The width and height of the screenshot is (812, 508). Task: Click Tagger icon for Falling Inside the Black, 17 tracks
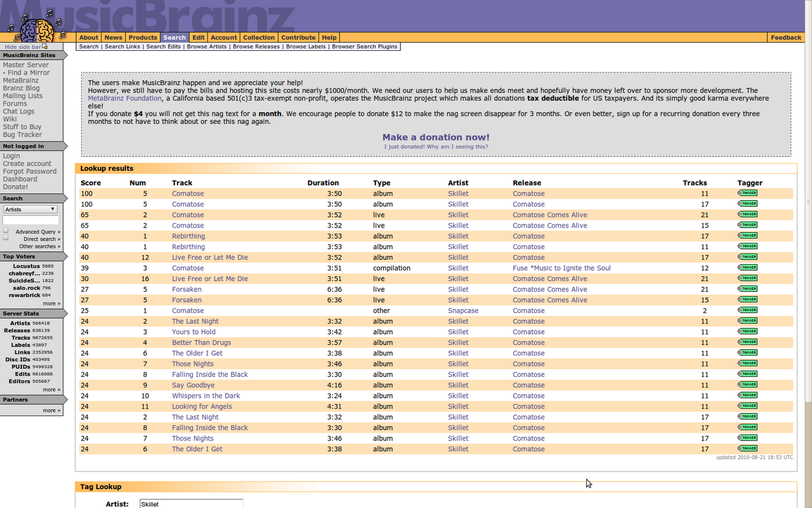tap(748, 427)
